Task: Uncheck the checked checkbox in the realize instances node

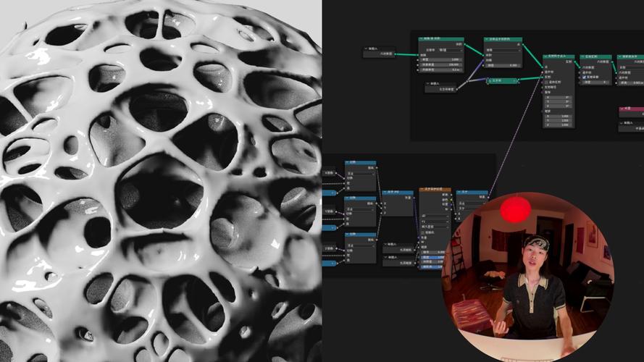Action: [x=585, y=77]
